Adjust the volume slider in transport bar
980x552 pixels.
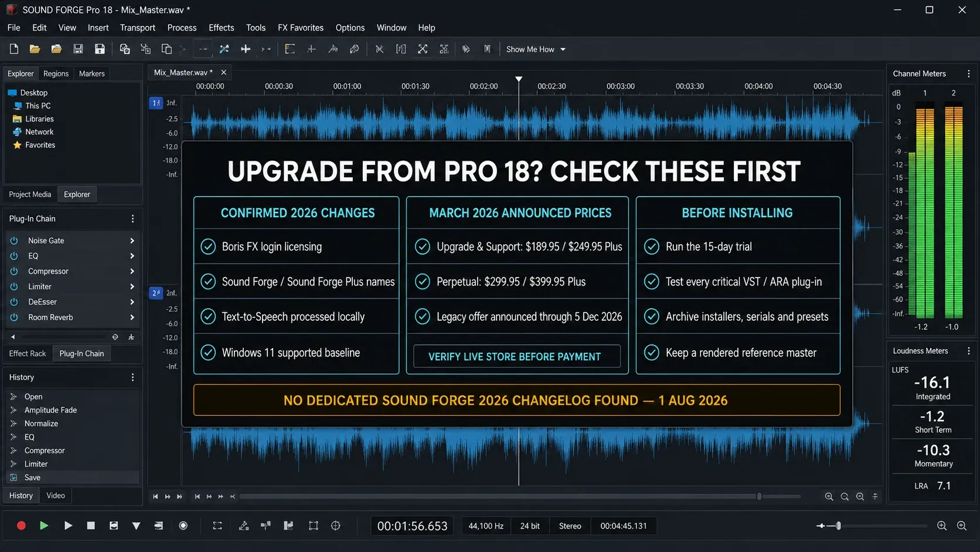[x=838, y=526]
